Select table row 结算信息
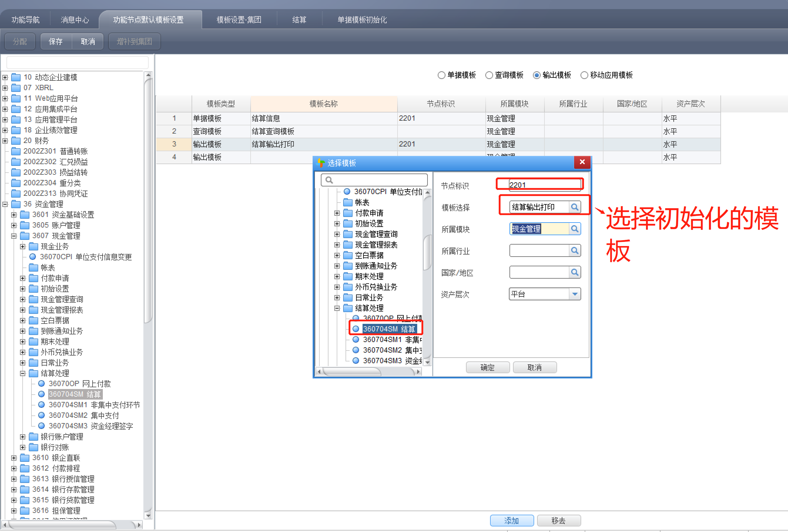788x532 pixels. (x=438, y=118)
